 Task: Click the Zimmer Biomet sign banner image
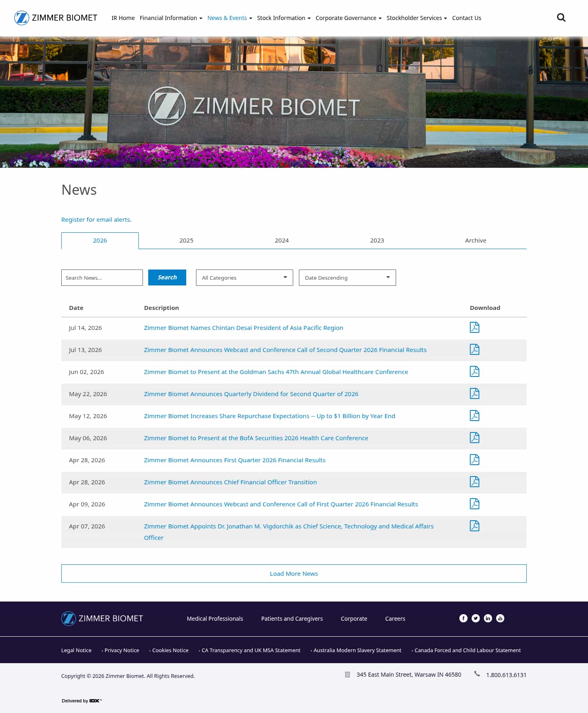pos(294,102)
